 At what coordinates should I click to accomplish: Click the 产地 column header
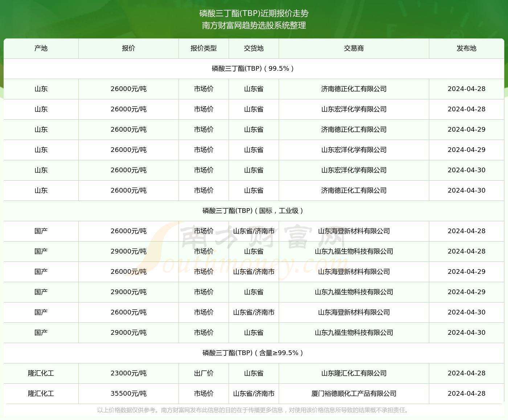pyautogui.click(x=41, y=48)
